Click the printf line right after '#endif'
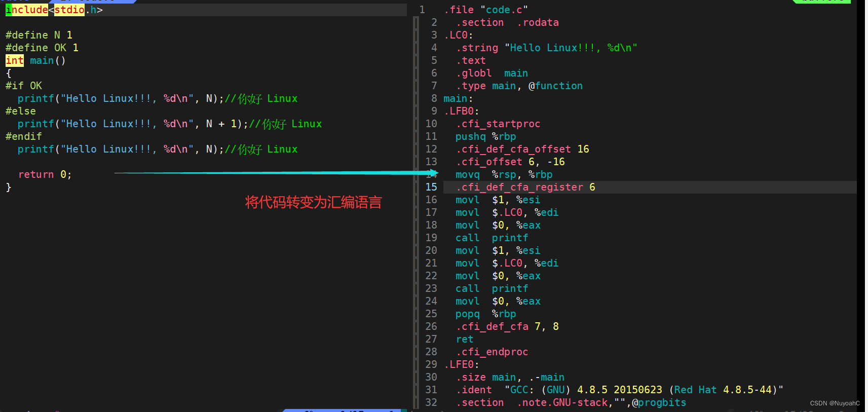This screenshot has height=412, width=868. [158, 149]
